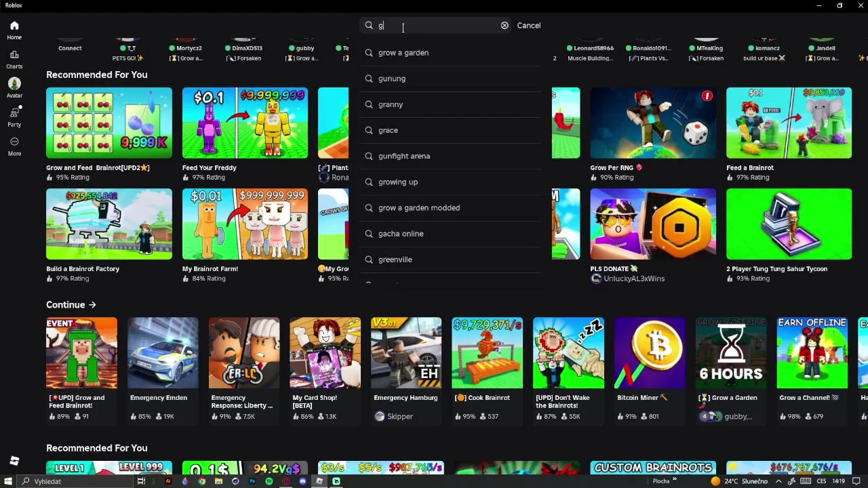The height and width of the screenshot is (488, 868).
Task: Open Build a Brainrot Factory thumbnail
Action: coord(109,224)
